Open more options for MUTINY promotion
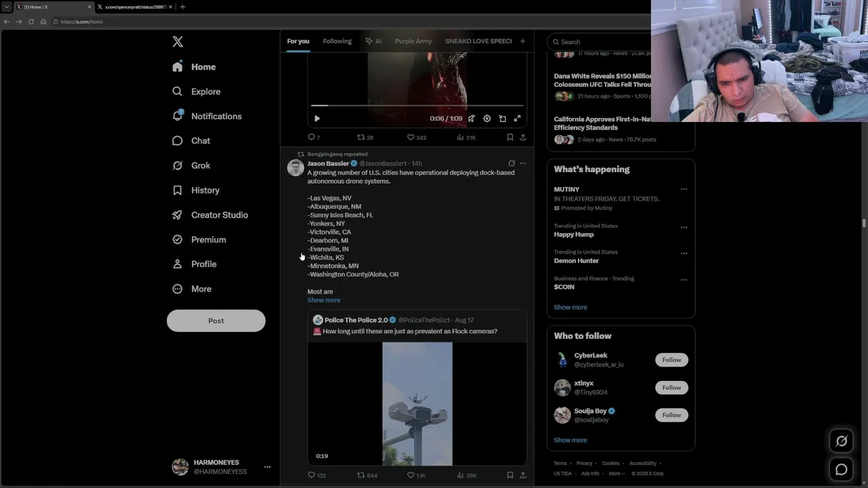Image resolution: width=868 pixels, height=488 pixels. click(684, 189)
